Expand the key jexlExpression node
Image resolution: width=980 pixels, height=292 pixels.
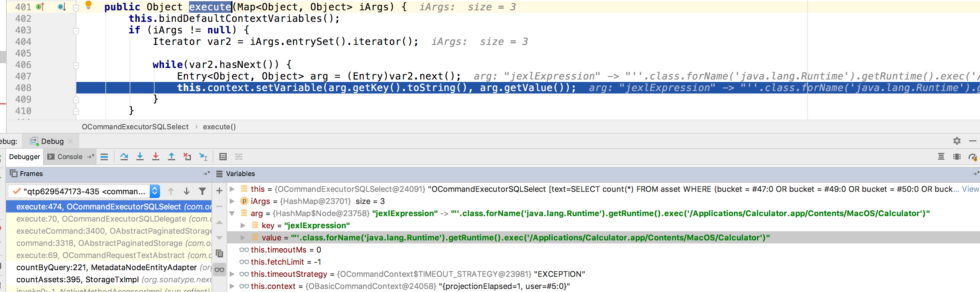click(243, 226)
